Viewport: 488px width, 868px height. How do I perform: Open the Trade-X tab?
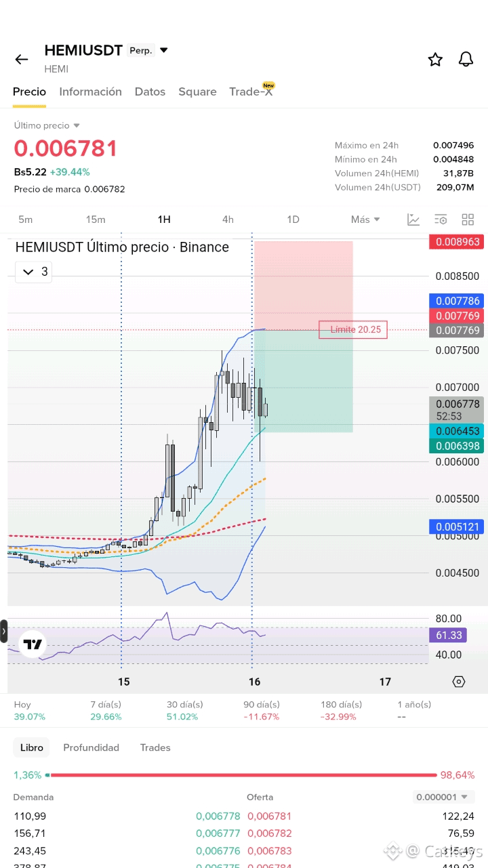tap(251, 91)
